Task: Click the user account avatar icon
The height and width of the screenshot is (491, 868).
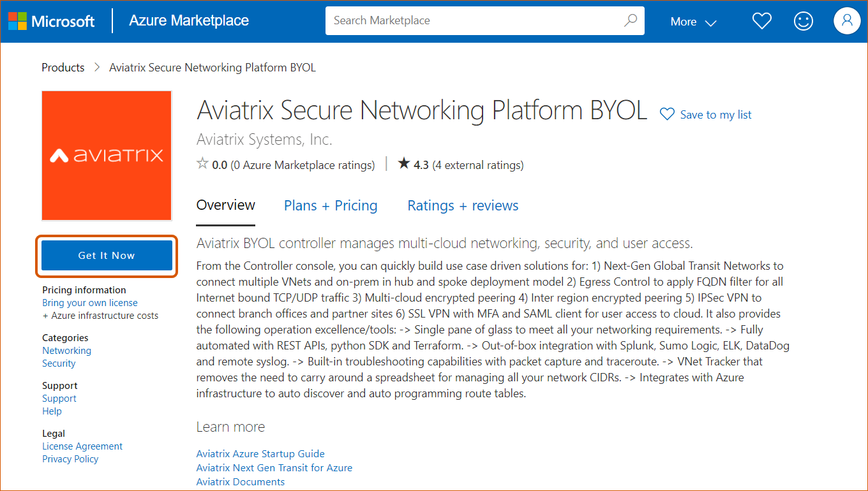Action: point(847,20)
